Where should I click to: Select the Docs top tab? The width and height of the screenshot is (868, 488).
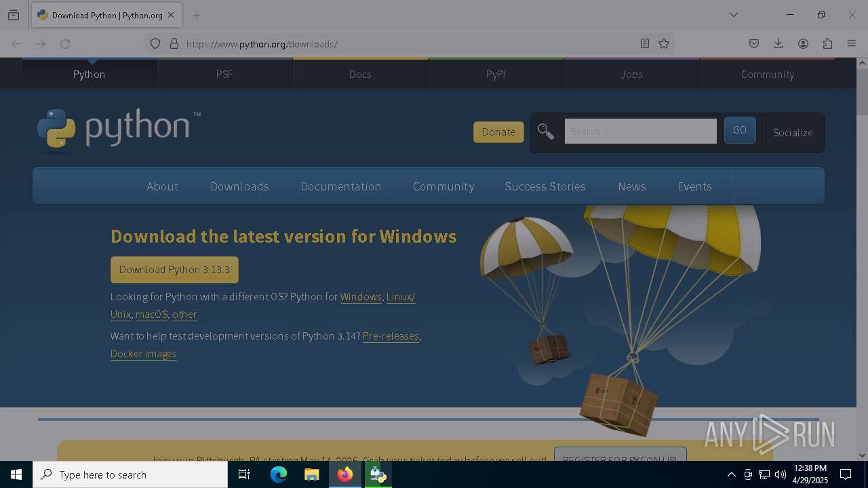[x=360, y=74]
